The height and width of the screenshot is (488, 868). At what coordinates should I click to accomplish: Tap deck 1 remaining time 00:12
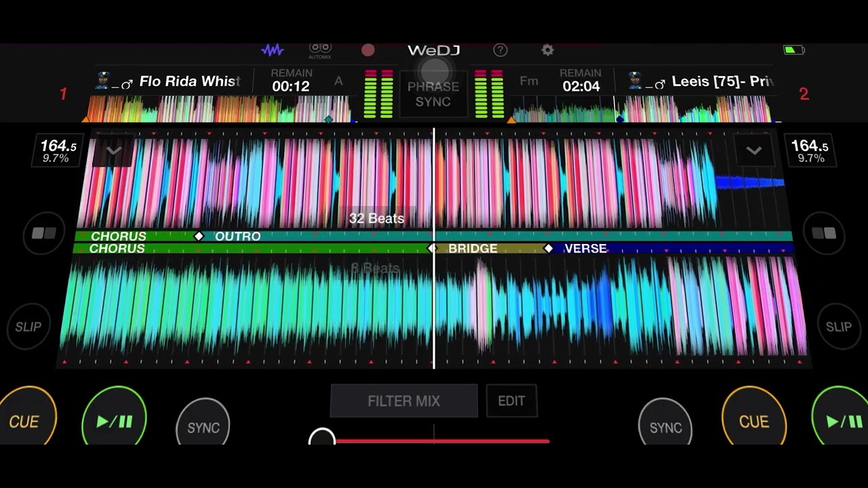(x=291, y=86)
